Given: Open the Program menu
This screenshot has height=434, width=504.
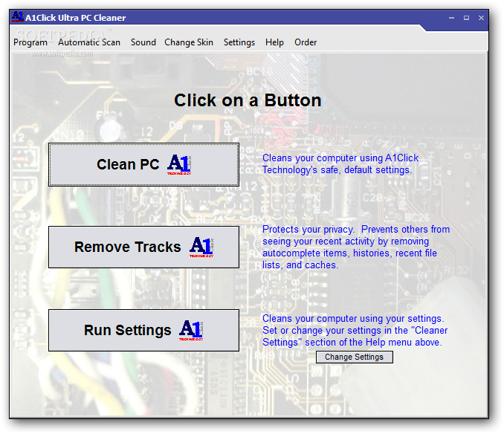Looking at the screenshot, I should [x=30, y=42].
